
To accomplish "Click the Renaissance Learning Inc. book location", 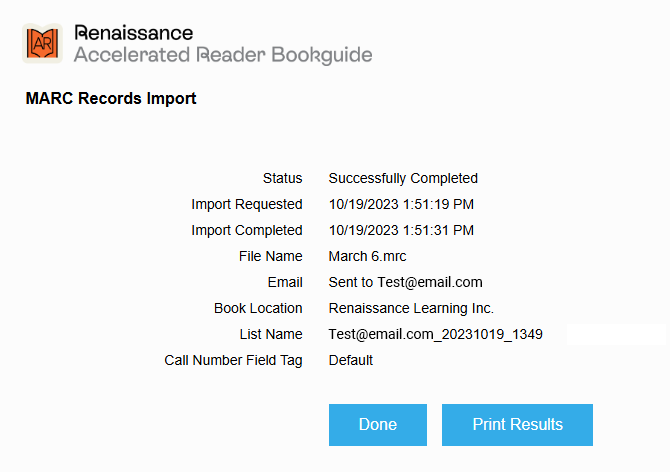I will (x=411, y=308).
